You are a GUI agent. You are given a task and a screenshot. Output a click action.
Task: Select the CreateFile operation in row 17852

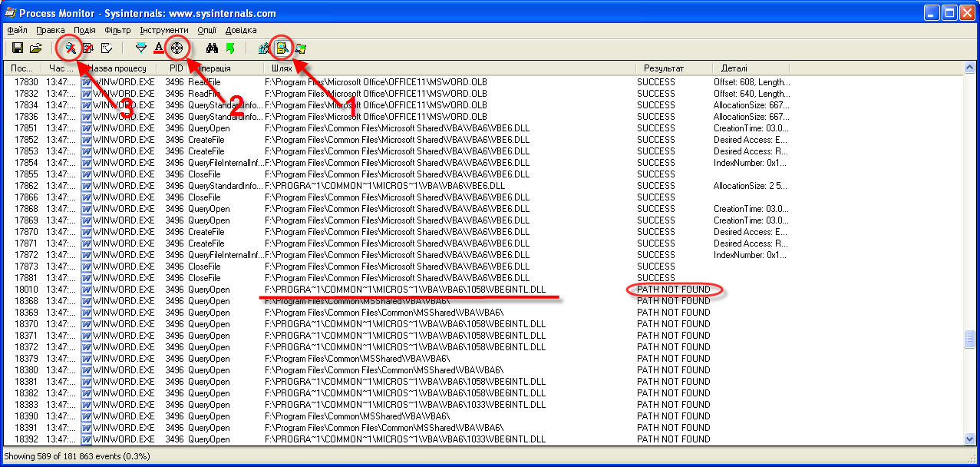pos(206,140)
